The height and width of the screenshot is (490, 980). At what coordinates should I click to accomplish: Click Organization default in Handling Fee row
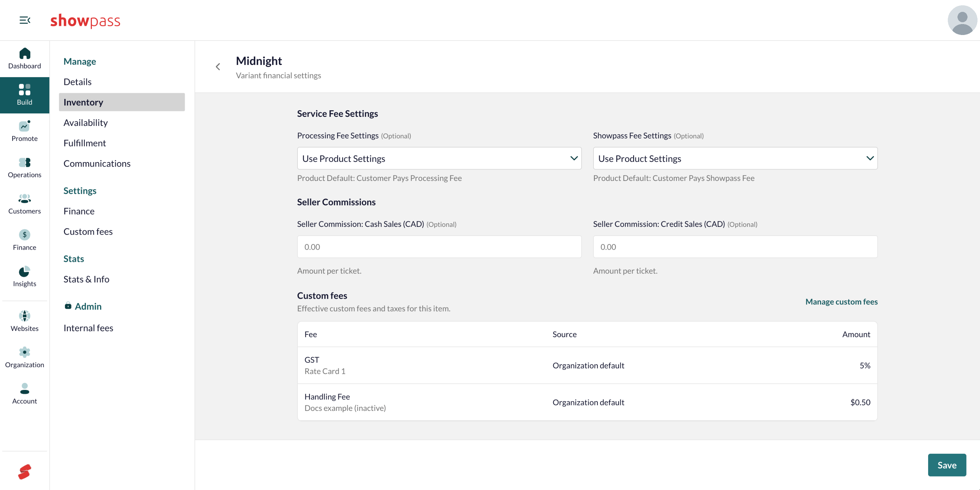tap(588, 402)
